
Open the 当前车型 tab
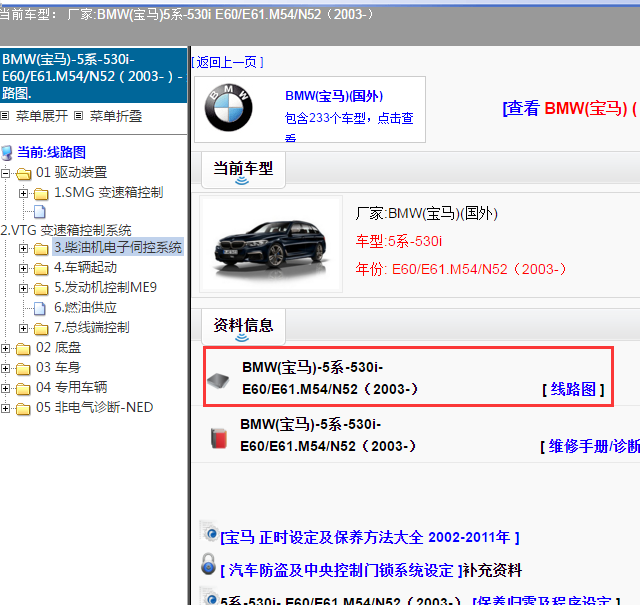pos(243,169)
